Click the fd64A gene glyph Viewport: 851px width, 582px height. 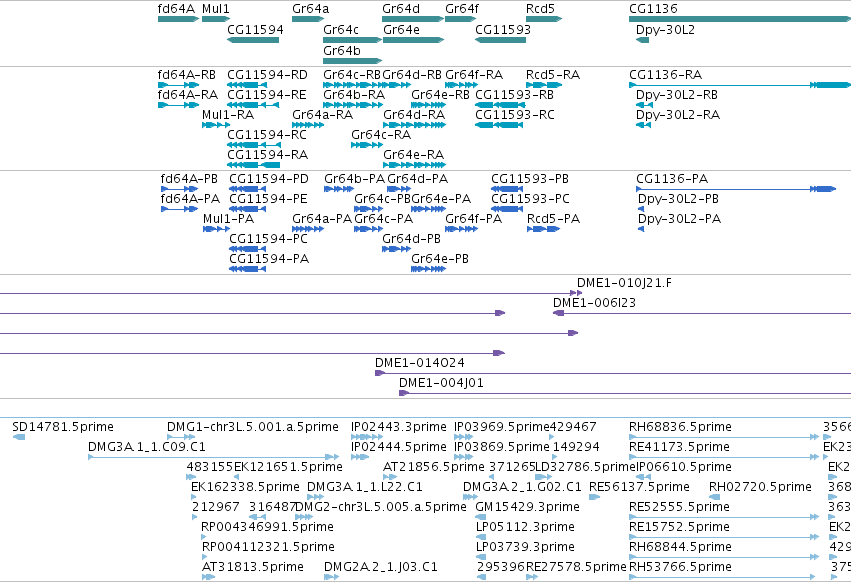click(x=179, y=19)
